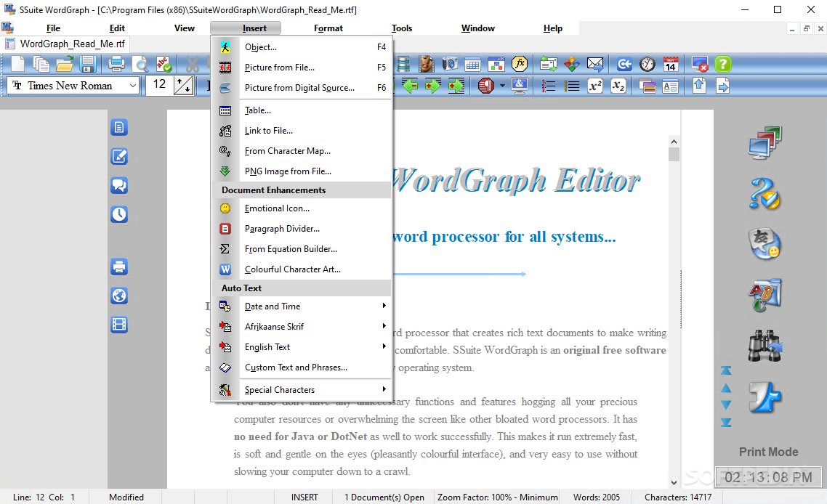
Task: Open the File menu
Action: click(53, 28)
